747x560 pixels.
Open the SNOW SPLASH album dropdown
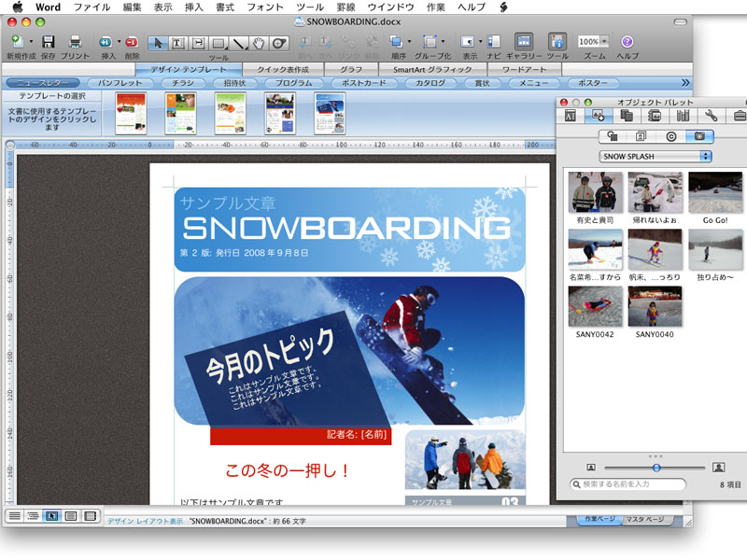click(x=655, y=156)
